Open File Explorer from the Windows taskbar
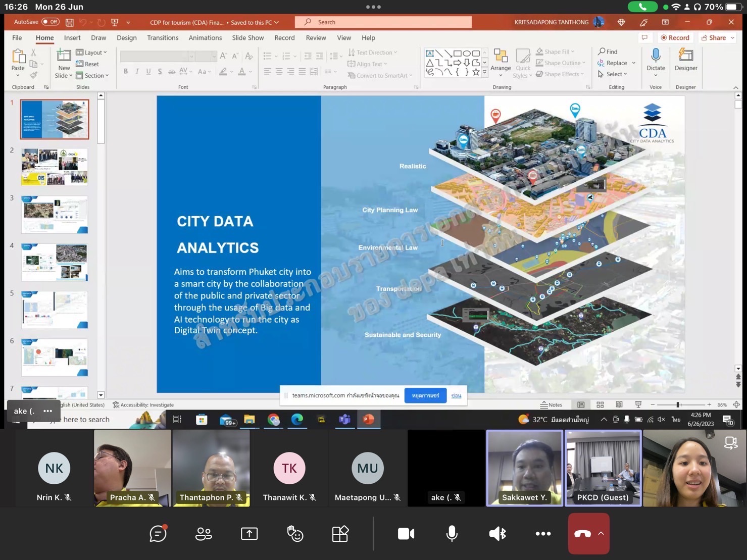The height and width of the screenshot is (560, 747). coord(250,420)
